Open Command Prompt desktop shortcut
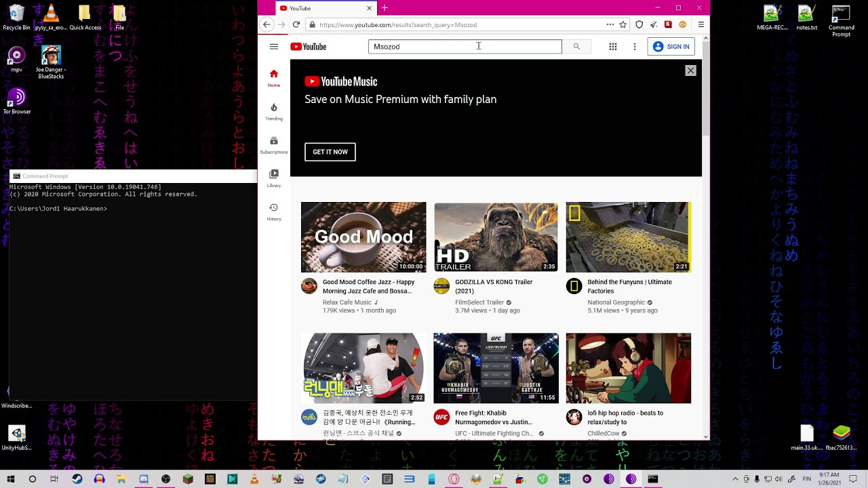Screen dimensions: 868x488 (841, 20)
